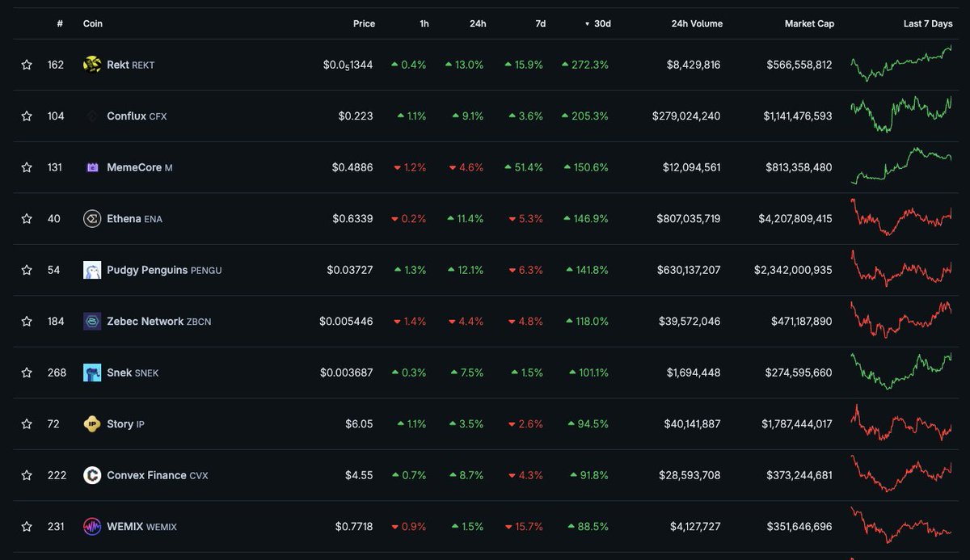
Task: Sort by 24h change column header
Action: click(x=478, y=23)
